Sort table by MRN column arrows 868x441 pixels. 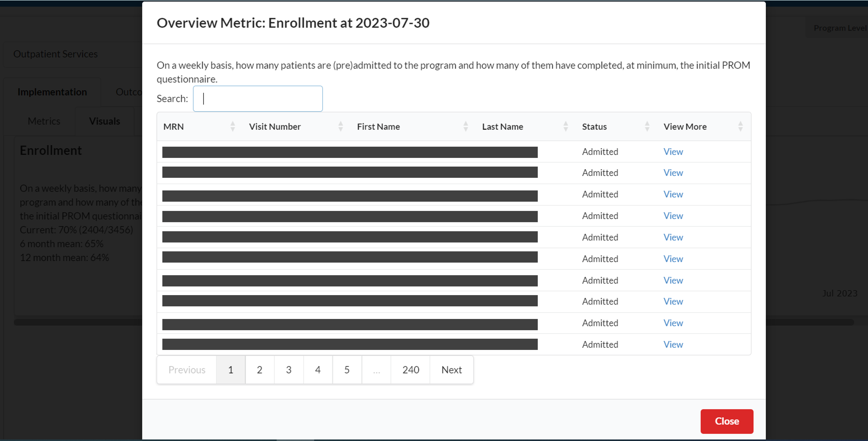click(233, 127)
